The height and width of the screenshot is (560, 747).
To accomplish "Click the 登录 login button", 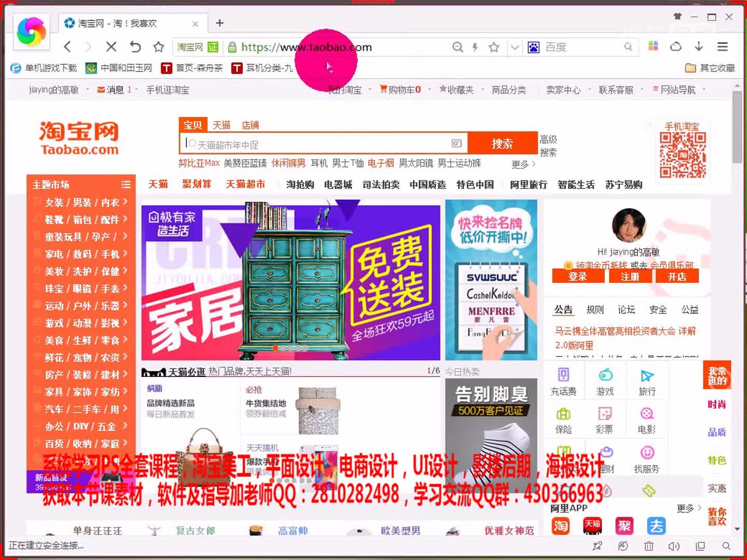I will (x=578, y=276).
